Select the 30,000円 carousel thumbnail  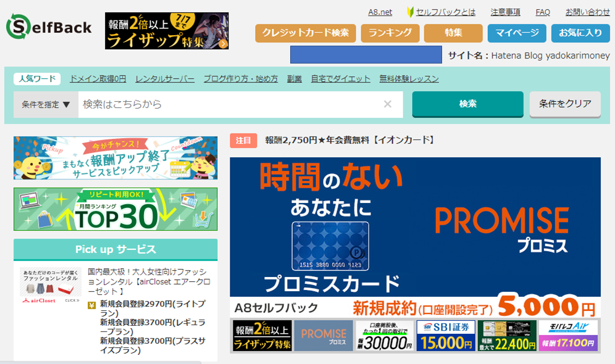pos(385,336)
